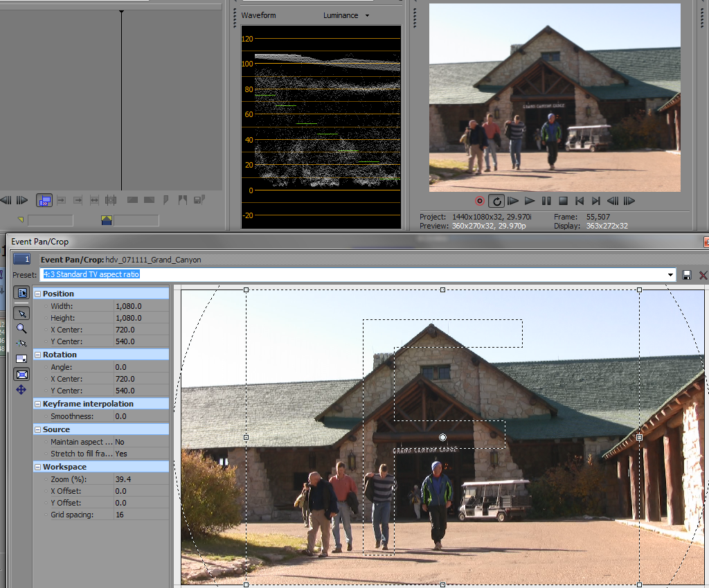
Task: Open the Preset dropdown arrow
Action: [670, 274]
